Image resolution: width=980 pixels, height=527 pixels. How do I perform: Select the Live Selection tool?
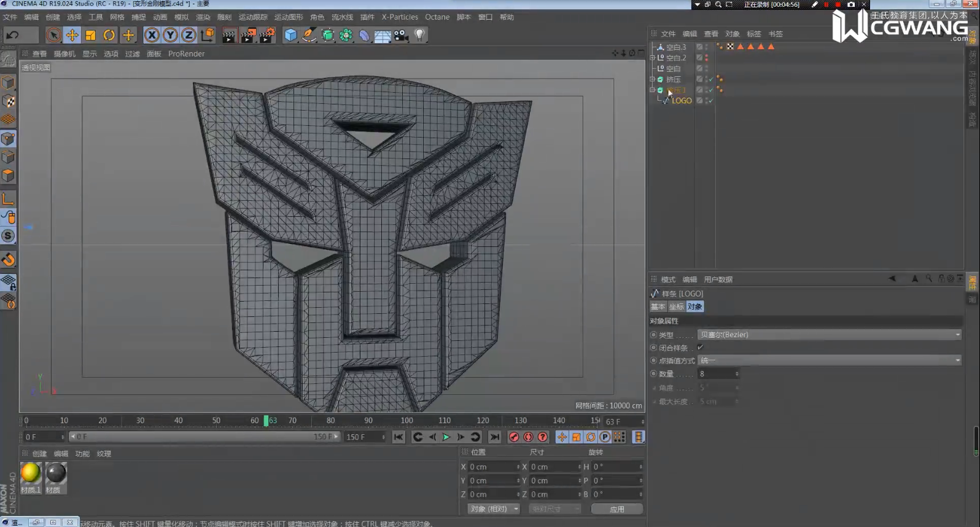[53, 35]
